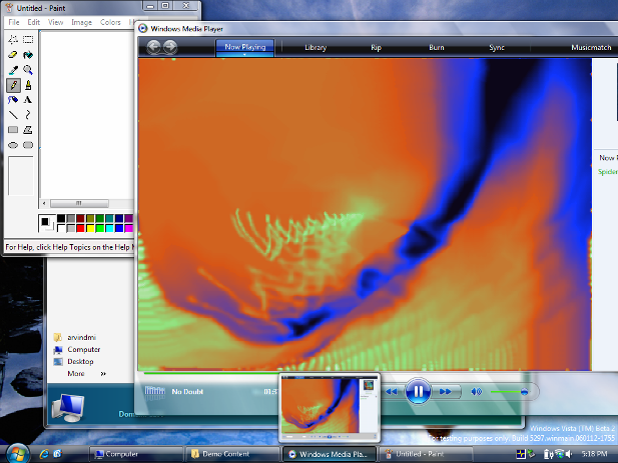
Task: Skip to the previous track
Action: [392, 392]
